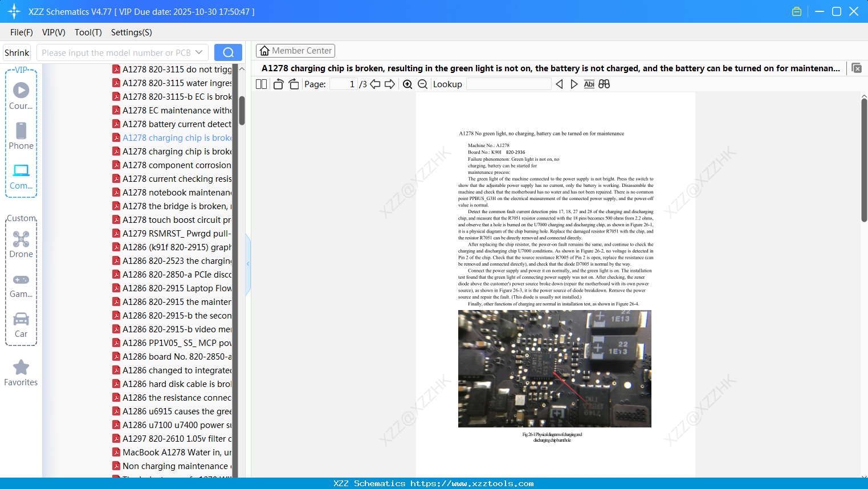The width and height of the screenshot is (868, 489).
Task: Open 'A1286 (k91f 820-2915) graph' file
Action: point(172,247)
